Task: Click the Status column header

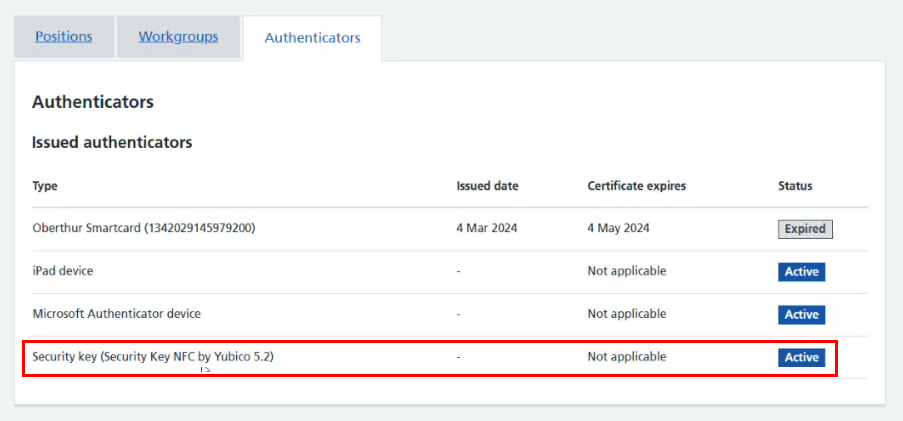Action: [x=795, y=186]
